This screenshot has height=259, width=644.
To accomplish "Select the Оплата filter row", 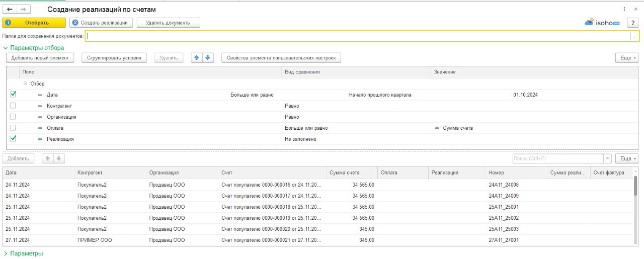I will click(x=322, y=128).
